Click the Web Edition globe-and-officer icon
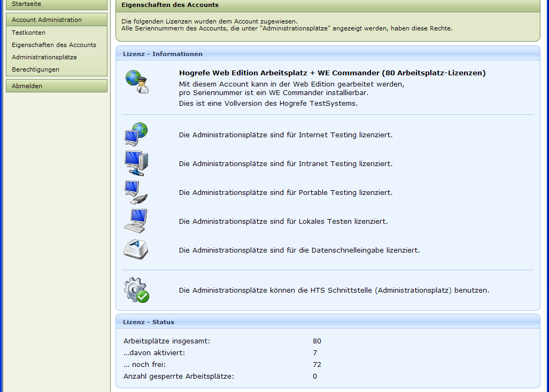The image size is (549, 392). pyautogui.click(x=137, y=82)
